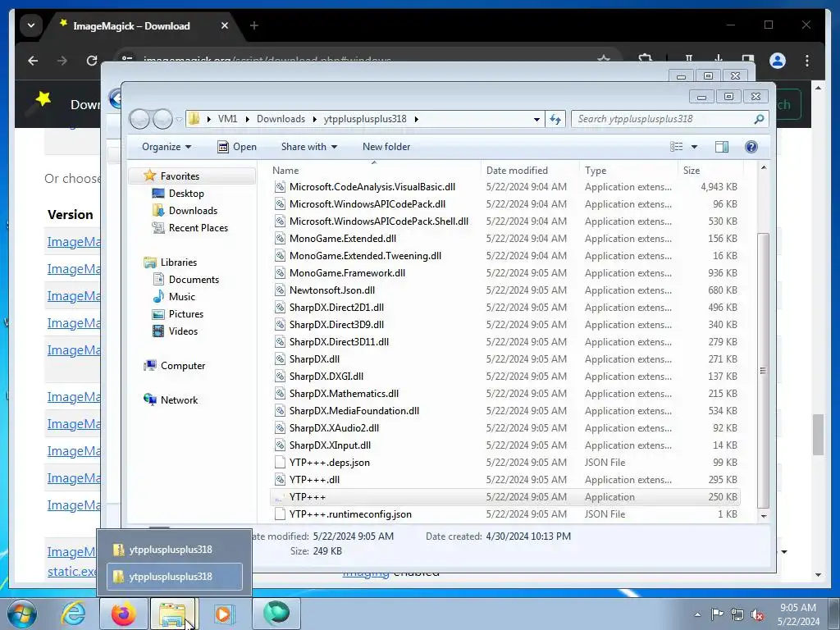The width and height of the screenshot is (840, 630).
Task: Expand the arrow after VM1 in breadcrumb
Action: pyautogui.click(x=247, y=119)
